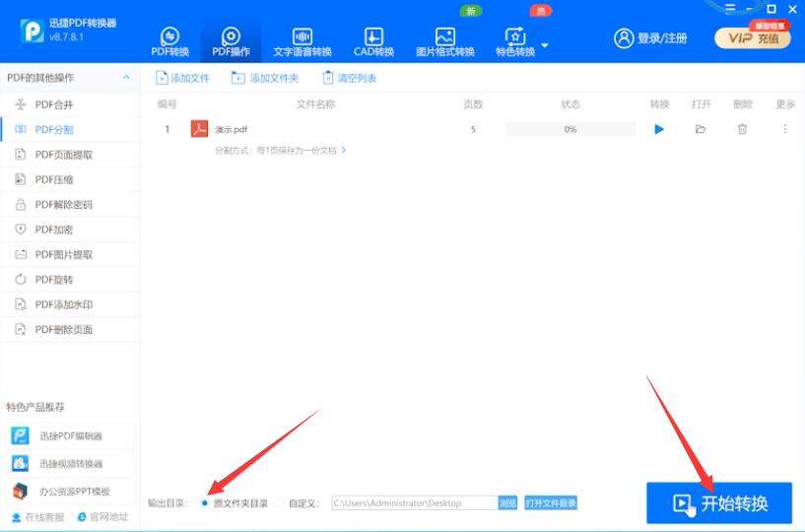The width and height of the screenshot is (805, 532).
Task: Start converting 演示.pdf with the play icon
Action: pyautogui.click(x=659, y=129)
